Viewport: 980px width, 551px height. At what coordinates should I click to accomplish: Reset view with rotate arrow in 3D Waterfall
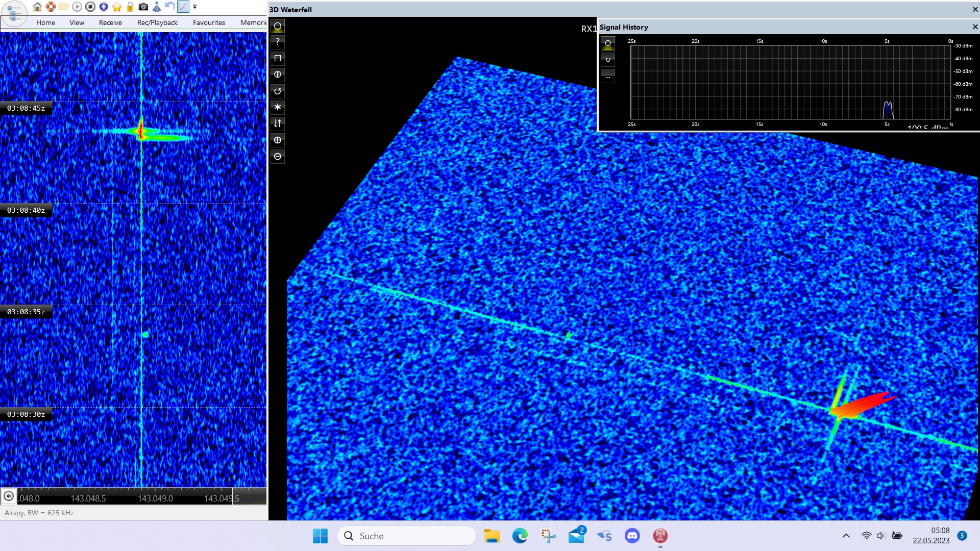click(278, 91)
